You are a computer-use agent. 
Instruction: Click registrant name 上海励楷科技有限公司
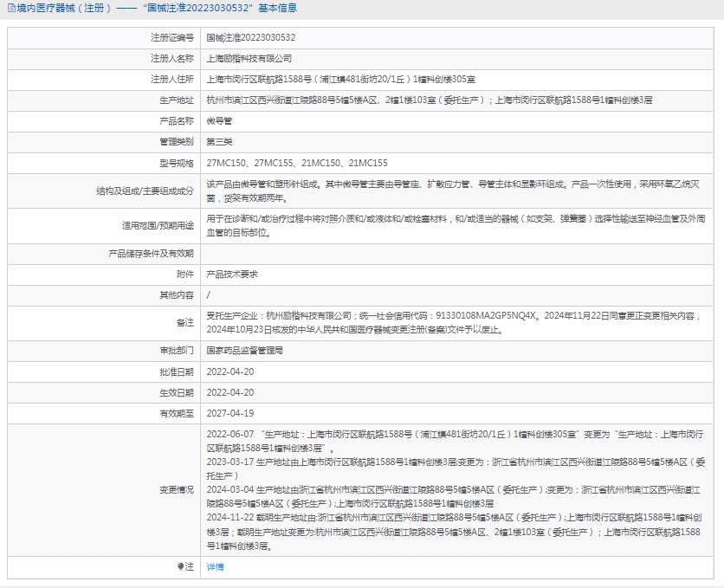249,58
